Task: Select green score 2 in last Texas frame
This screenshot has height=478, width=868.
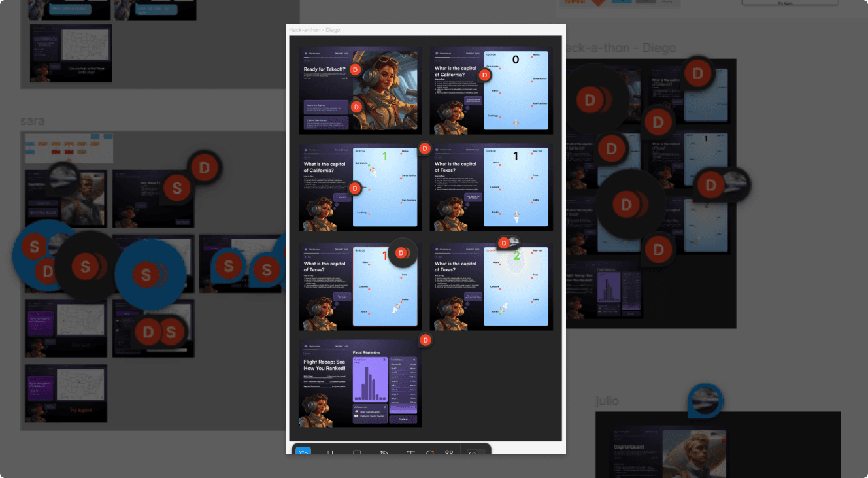Action: tap(516, 255)
